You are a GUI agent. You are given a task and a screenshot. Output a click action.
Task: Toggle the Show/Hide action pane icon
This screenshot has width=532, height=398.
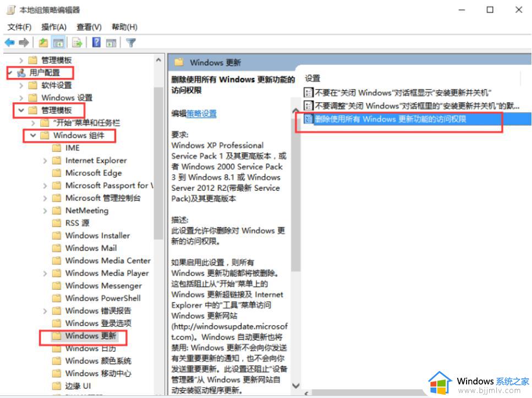(111, 43)
